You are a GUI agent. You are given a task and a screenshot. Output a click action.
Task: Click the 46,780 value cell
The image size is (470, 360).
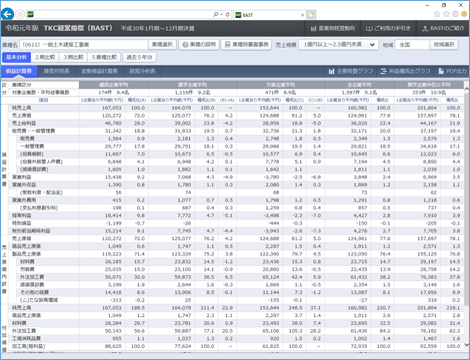pos(113,123)
